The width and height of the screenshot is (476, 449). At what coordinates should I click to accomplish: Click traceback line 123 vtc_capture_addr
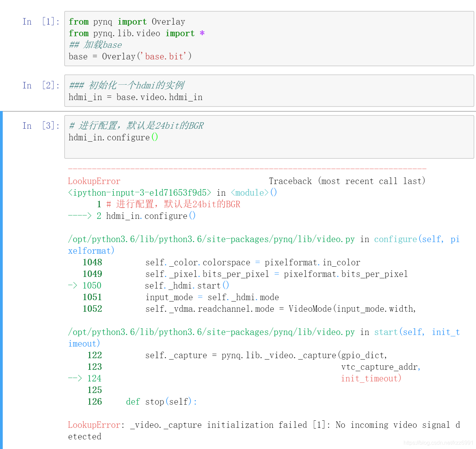point(254,367)
